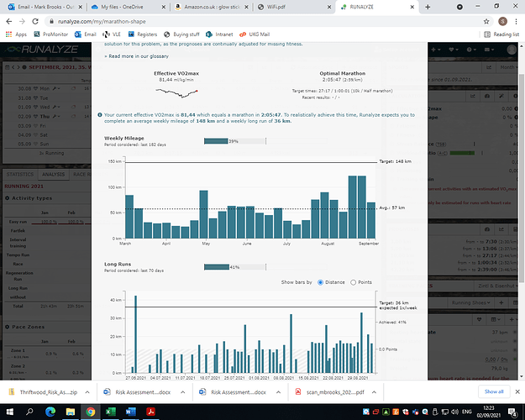Switch to the WiFi.pdf browser tab

tap(294, 7)
